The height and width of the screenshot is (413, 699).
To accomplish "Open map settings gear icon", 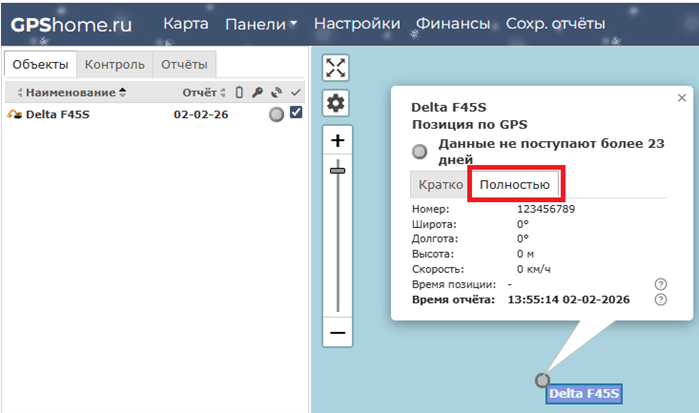I will (336, 103).
